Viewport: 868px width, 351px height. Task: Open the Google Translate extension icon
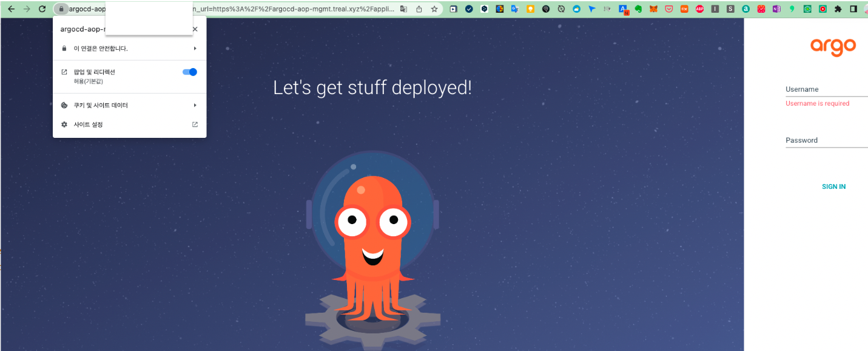tap(515, 9)
